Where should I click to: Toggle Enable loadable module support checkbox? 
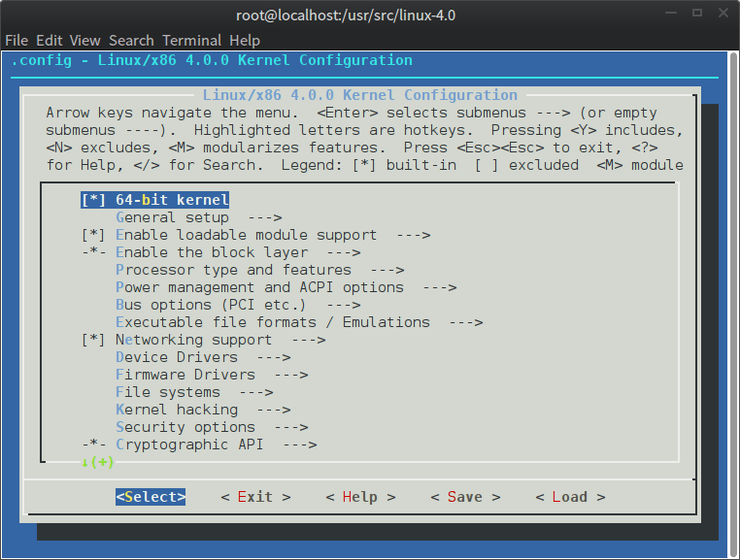tap(93, 235)
